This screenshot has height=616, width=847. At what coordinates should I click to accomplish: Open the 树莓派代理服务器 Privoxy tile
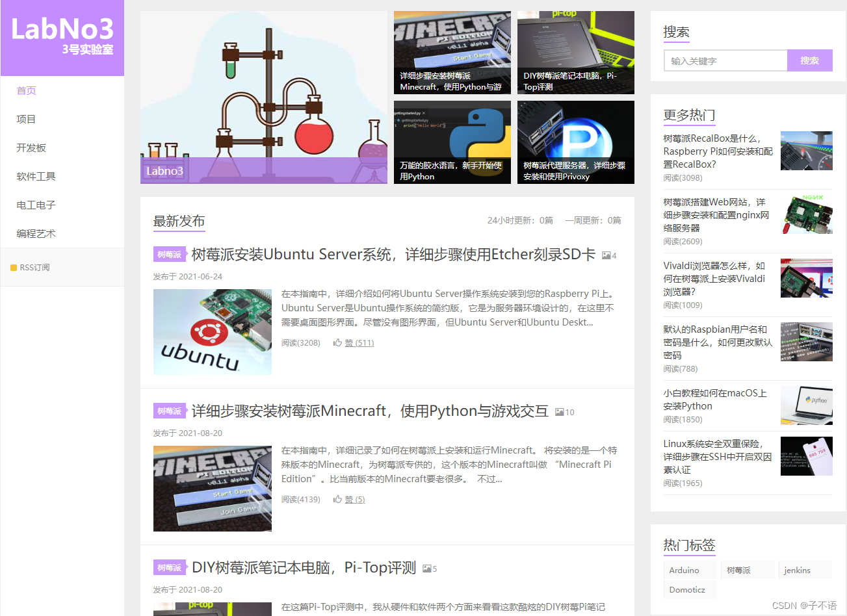pyautogui.click(x=576, y=142)
